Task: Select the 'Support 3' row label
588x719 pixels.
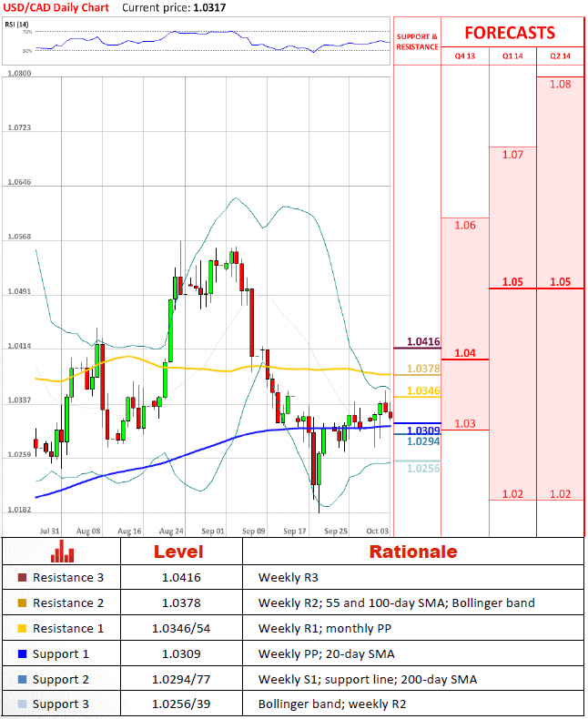Action: coord(61,704)
